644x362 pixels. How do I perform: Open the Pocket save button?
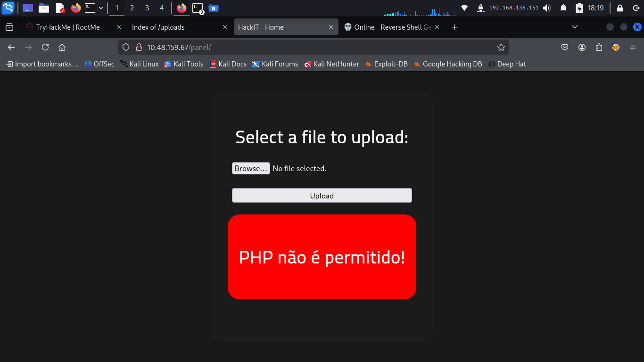[x=565, y=47]
